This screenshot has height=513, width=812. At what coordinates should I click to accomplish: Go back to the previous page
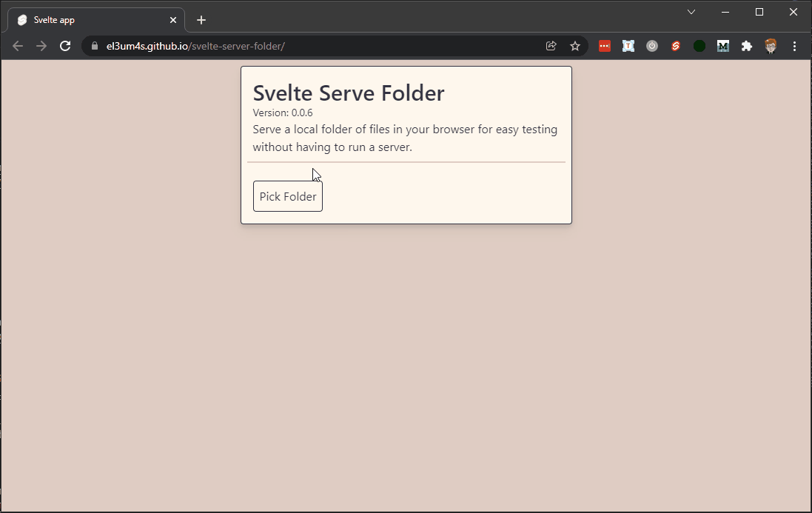pyautogui.click(x=18, y=46)
